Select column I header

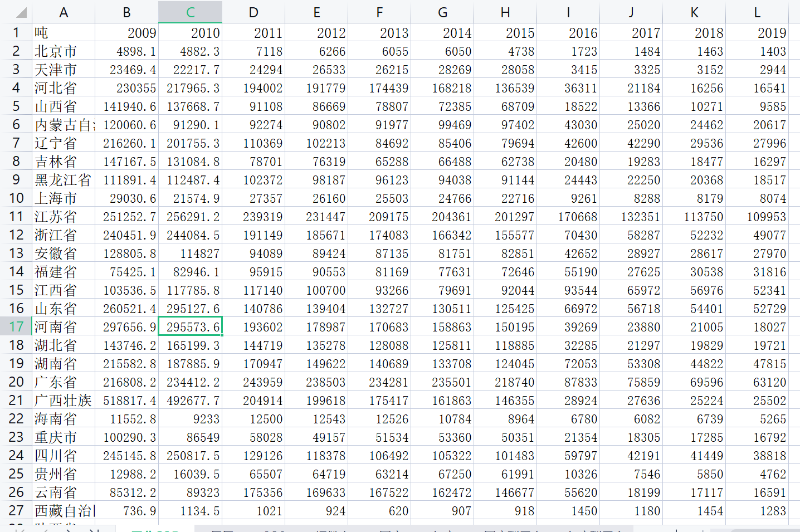(568, 12)
